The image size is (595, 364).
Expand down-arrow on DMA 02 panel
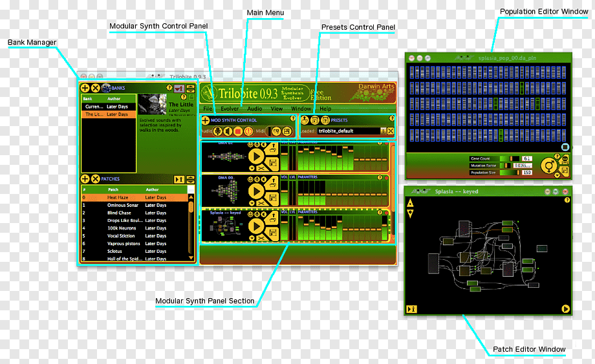pyautogui.click(x=252, y=168)
